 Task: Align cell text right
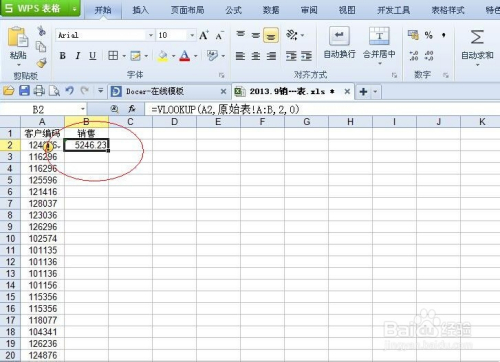coord(271,56)
